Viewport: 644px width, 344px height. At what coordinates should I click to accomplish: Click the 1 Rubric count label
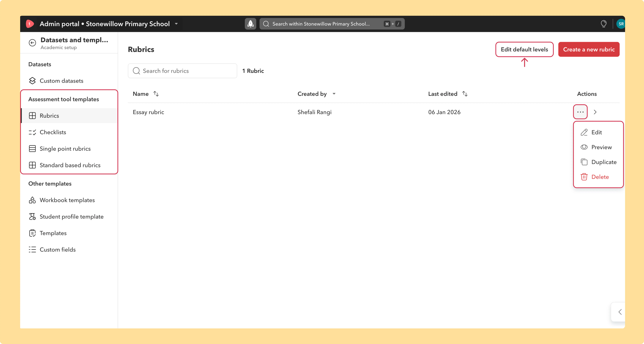253,71
